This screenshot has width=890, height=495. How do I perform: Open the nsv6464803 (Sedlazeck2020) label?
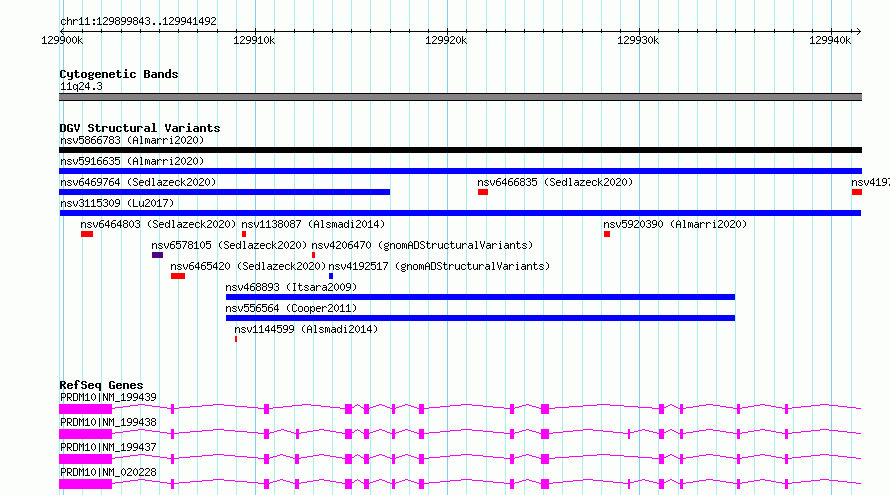(158, 224)
